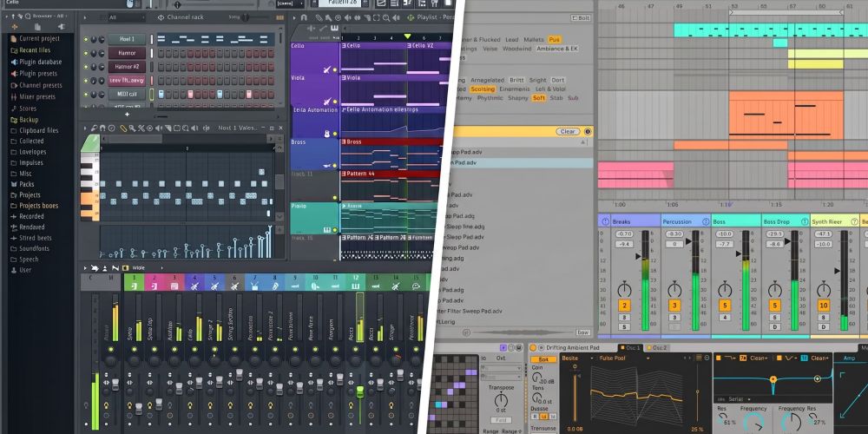
Task: Select mixer track 1 green icon
Action: coord(134,286)
